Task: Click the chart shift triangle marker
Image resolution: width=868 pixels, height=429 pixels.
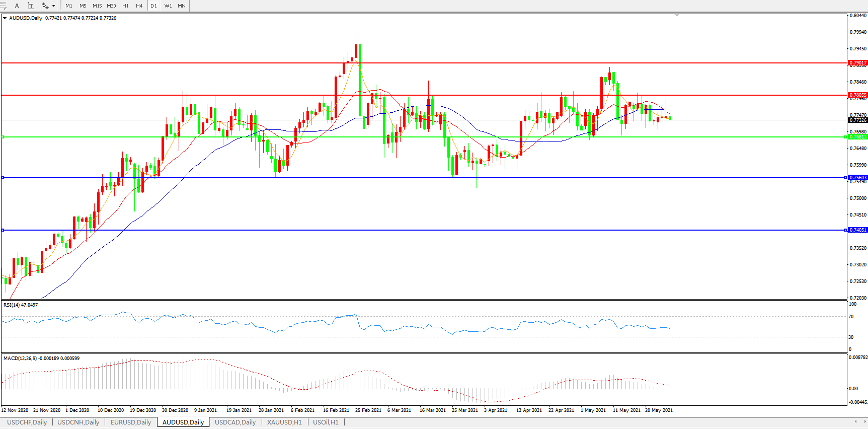Action: coord(677,16)
